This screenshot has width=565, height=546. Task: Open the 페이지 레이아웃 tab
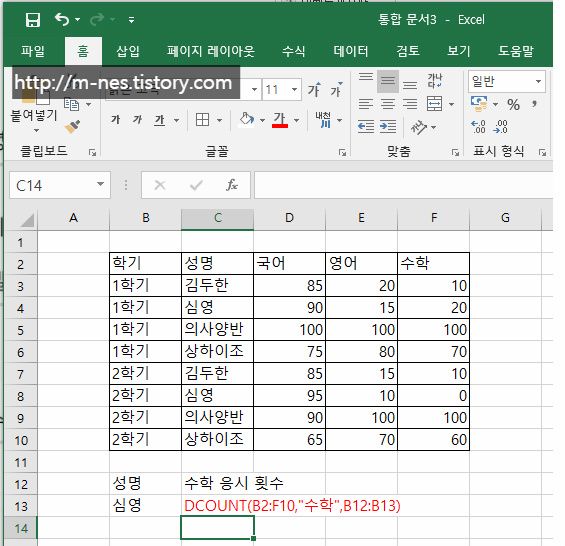pos(211,51)
